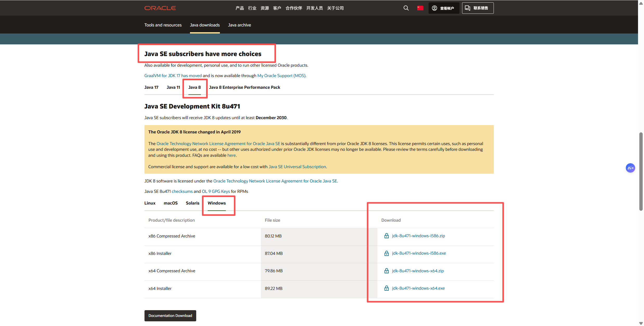Click the page vertical scrollbar thumb
Image resolution: width=644 pixels, height=326 pixels.
pos(641,171)
